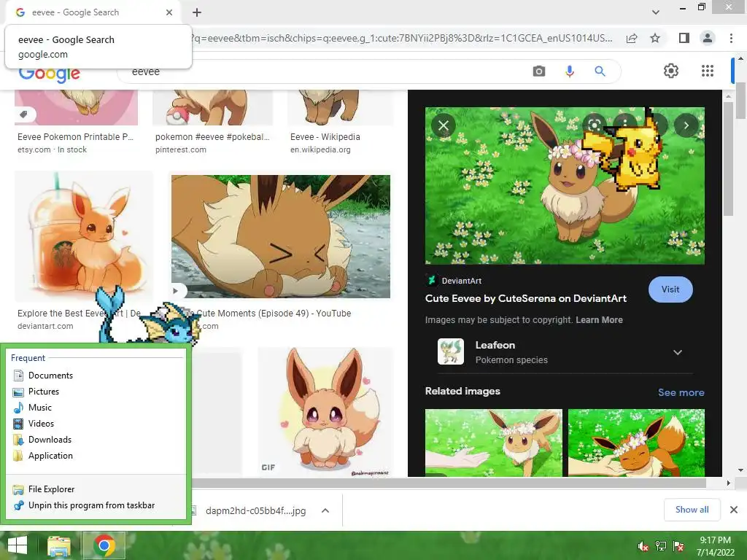Image resolution: width=747 pixels, height=560 pixels.
Task: Click File Explorer taskbar icon
Action: click(x=58, y=545)
